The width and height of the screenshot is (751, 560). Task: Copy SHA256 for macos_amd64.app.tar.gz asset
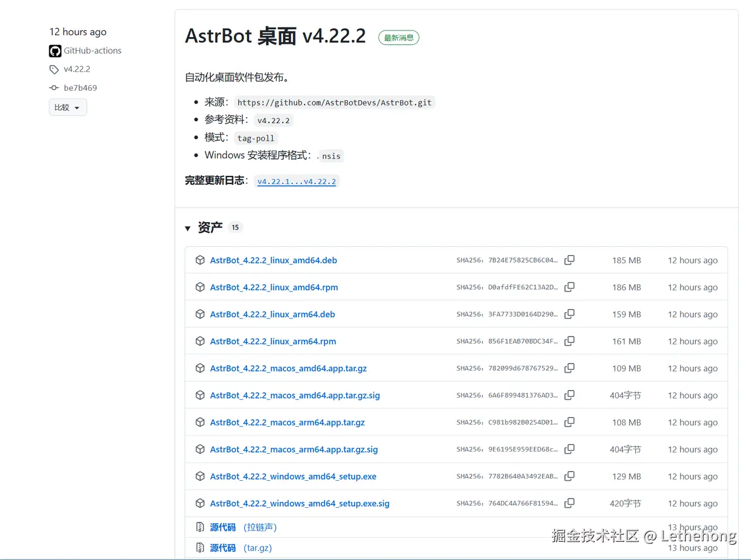569,368
